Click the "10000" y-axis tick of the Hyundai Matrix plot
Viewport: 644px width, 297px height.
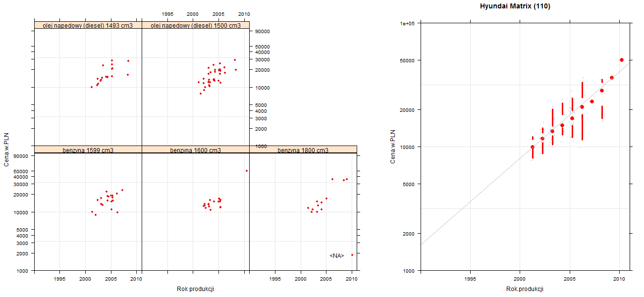407,147
